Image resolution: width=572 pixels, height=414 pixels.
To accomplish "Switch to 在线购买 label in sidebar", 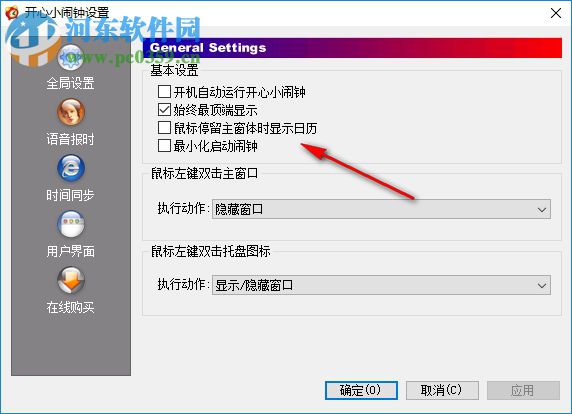I will pyautogui.click(x=70, y=307).
